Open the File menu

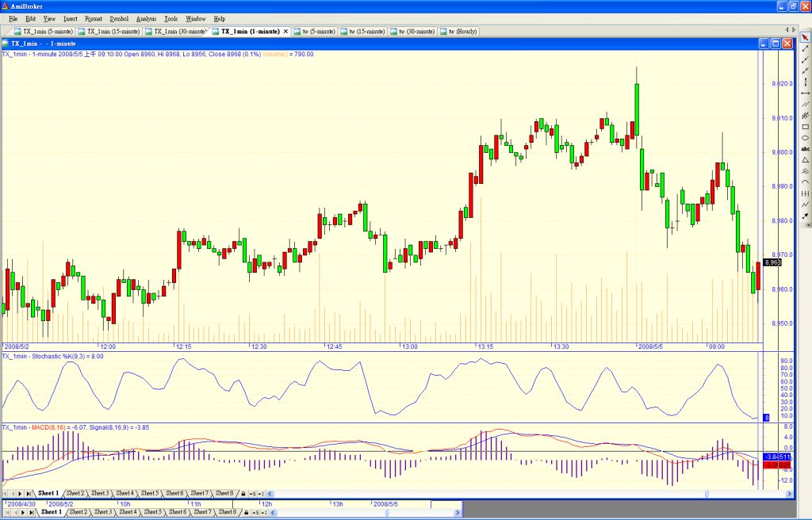[x=13, y=19]
